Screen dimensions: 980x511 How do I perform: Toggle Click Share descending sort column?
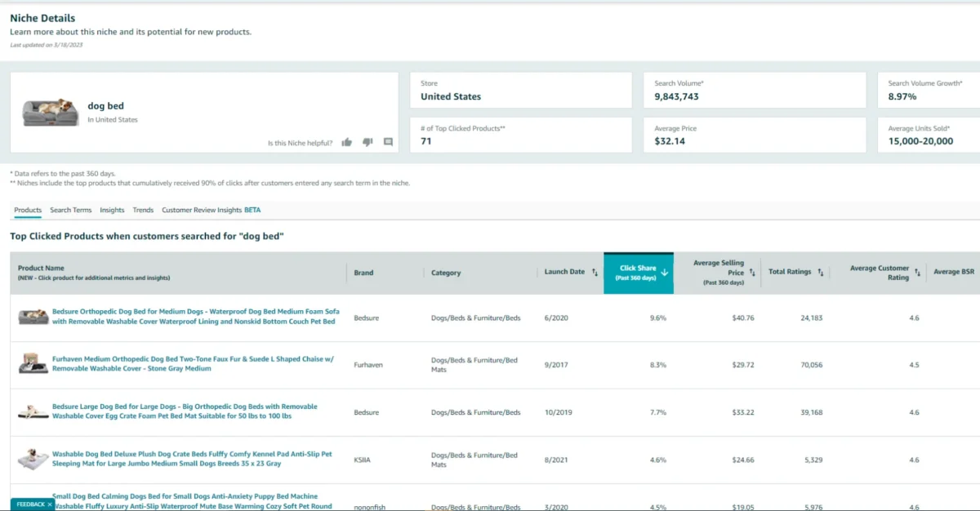point(639,273)
